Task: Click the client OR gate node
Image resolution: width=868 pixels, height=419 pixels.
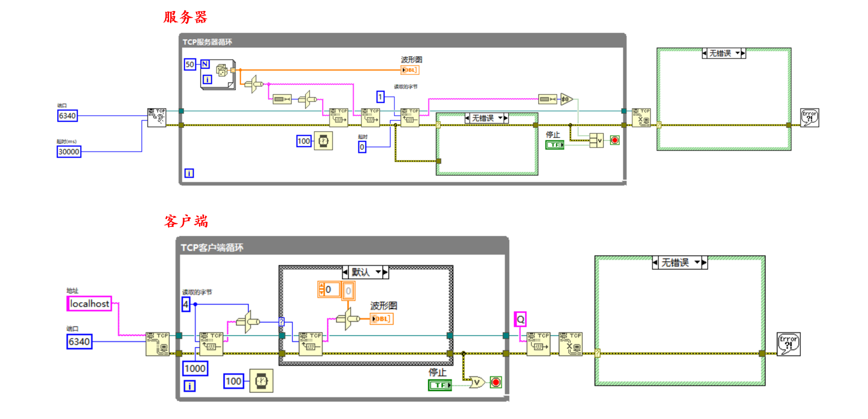Action: coord(476,383)
